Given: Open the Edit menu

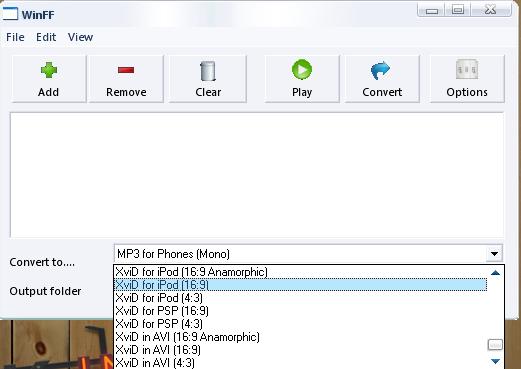Looking at the screenshot, I should click(x=46, y=37).
